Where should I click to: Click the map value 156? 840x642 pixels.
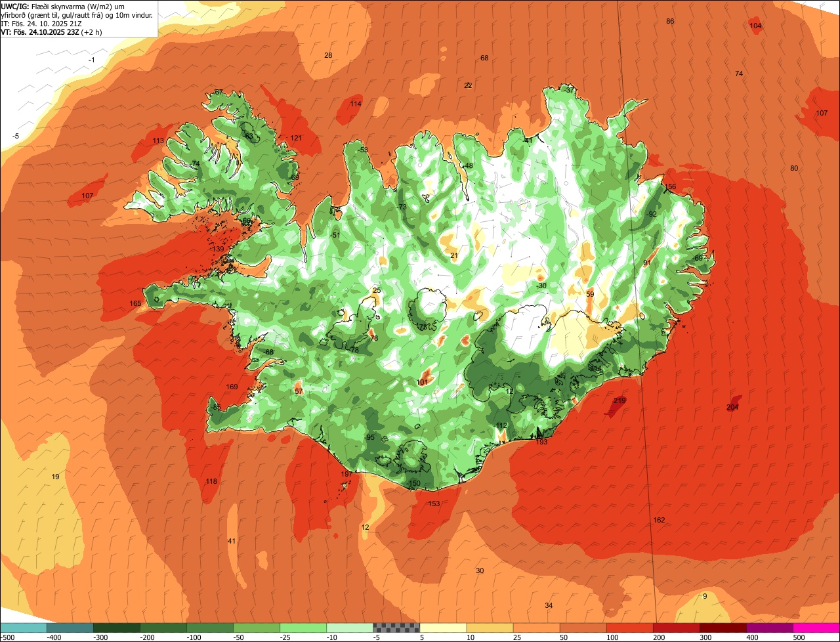click(x=670, y=186)
